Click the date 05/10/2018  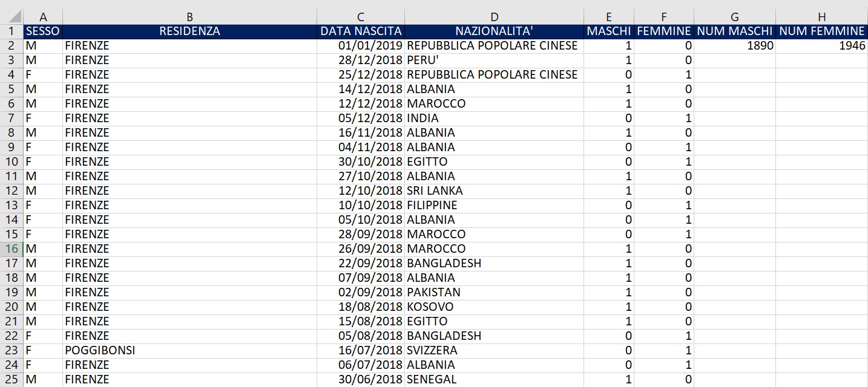361,220
